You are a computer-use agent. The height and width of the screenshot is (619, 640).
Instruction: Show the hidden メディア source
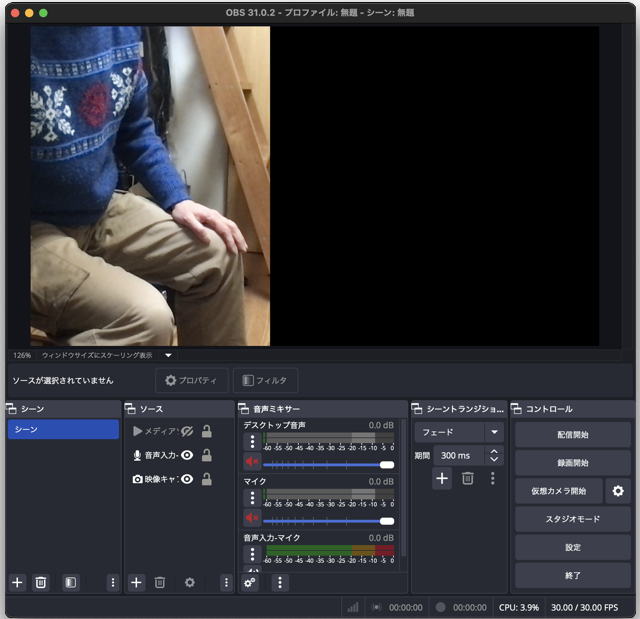click(x=187, y=431)
